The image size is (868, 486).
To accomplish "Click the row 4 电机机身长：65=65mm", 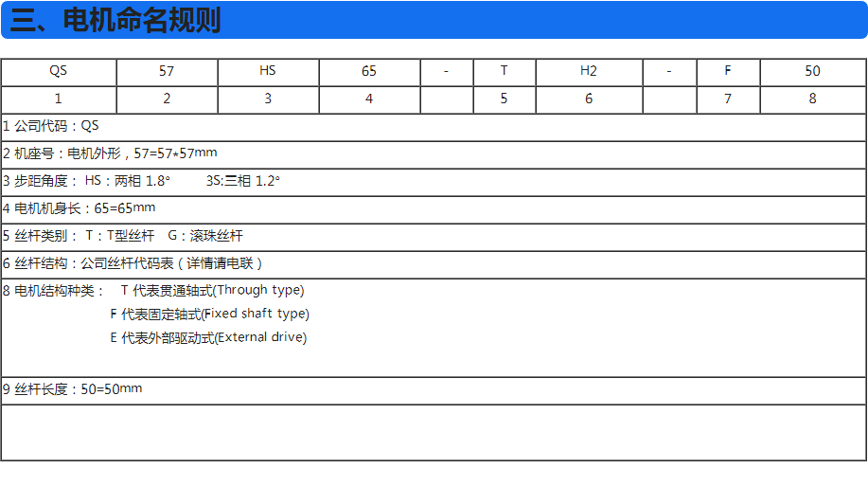I will [434, 209].
